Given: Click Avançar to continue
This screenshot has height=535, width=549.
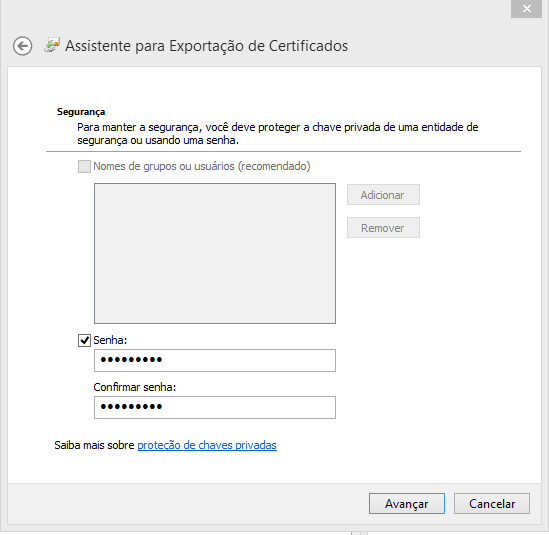Looking at the screenshot, I should (406, 503).
